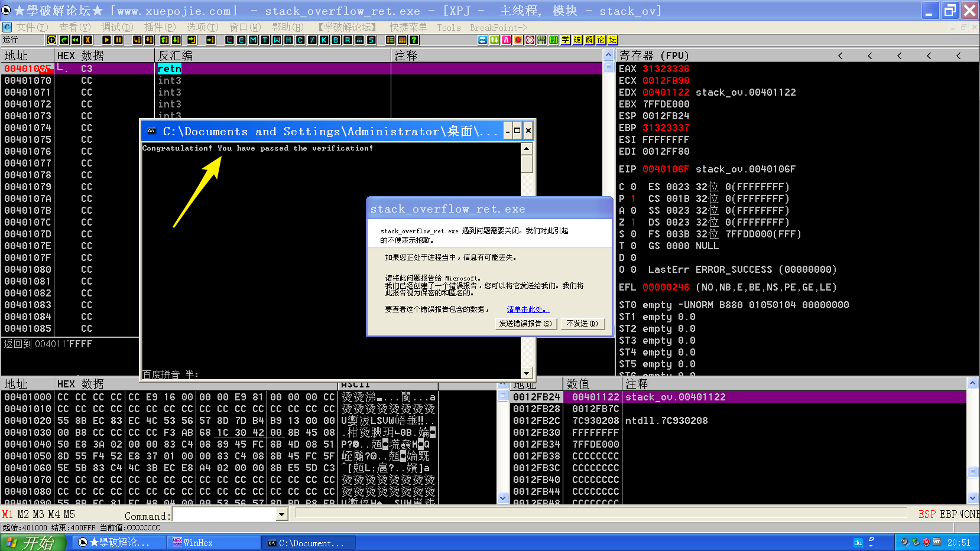Click the disassembly pane scroll-up arrow
Image resolution: width=980 pixels, height=551 pixels.
[x=608, y=56]
